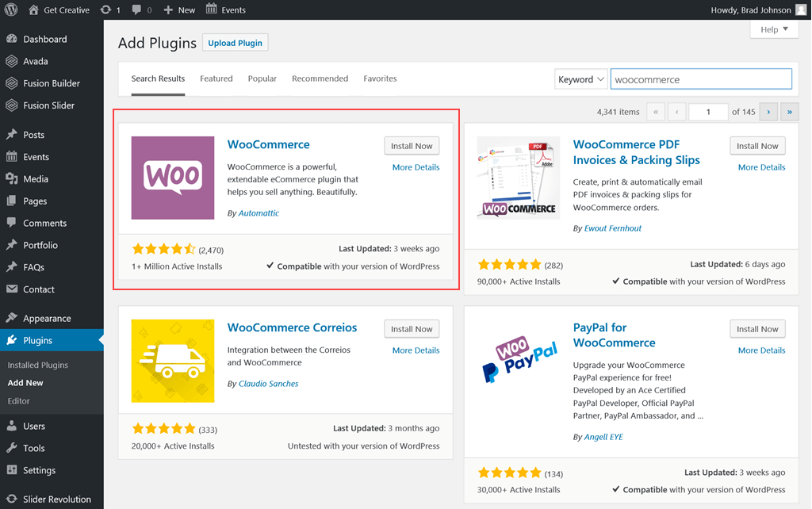Screen dimensions: 812x509
Task: Open Plugins plug icon in sidebar
Action: pyautogui.click(x=12, y=340)
